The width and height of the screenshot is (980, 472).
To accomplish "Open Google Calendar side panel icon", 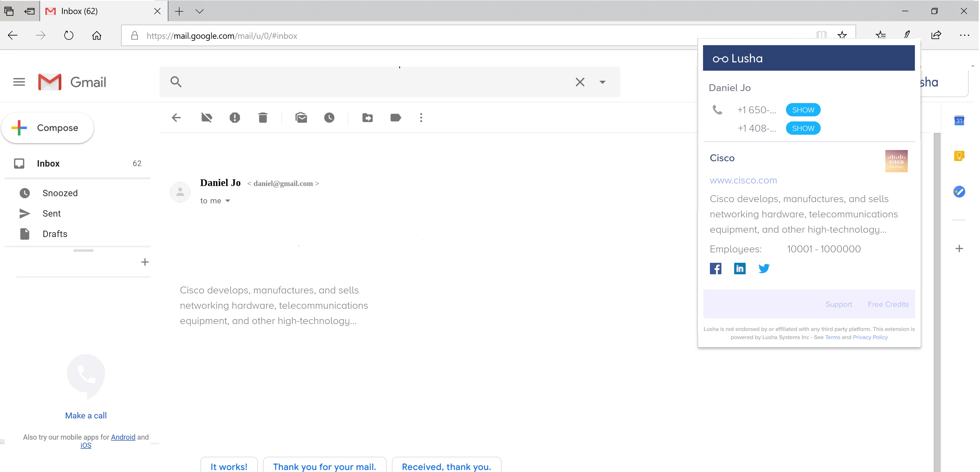I will pyautogui.click(x=959, y=121).
